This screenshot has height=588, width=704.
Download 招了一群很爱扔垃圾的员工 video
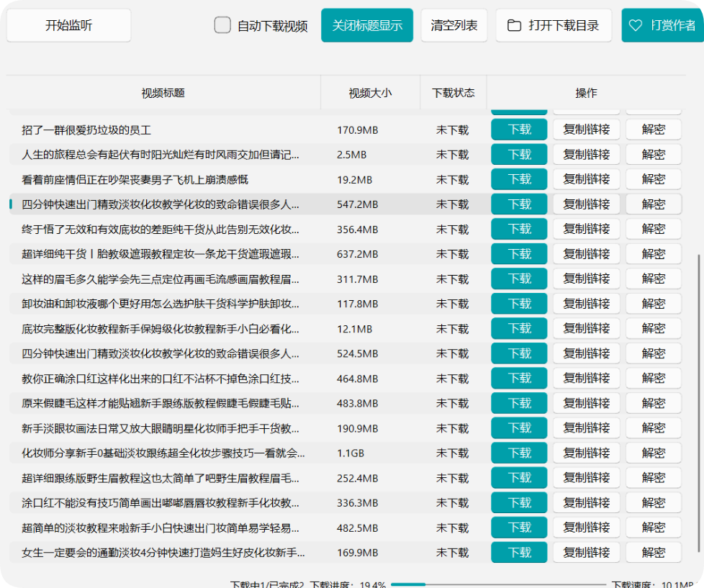pos(519,130)
